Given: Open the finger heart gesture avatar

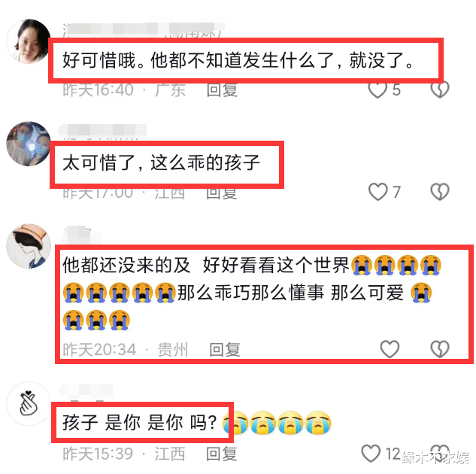Looking at the screenshot, I should [x=29, y=404].
